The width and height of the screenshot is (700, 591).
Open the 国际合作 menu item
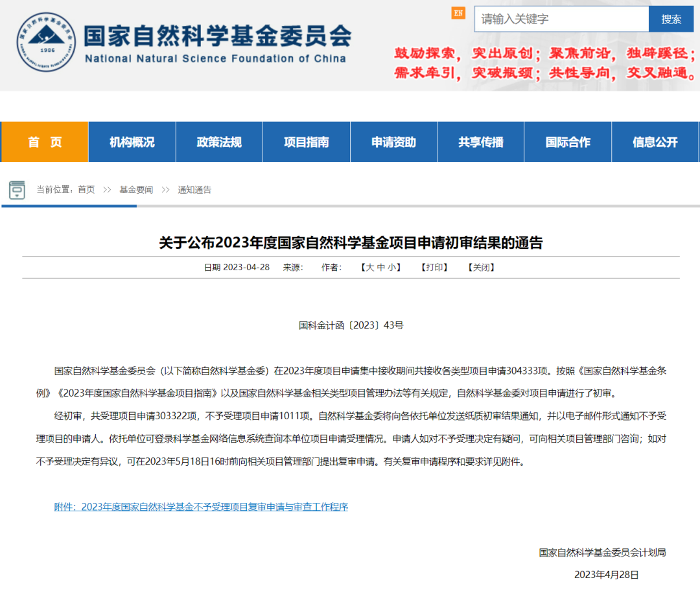[568, 142]
